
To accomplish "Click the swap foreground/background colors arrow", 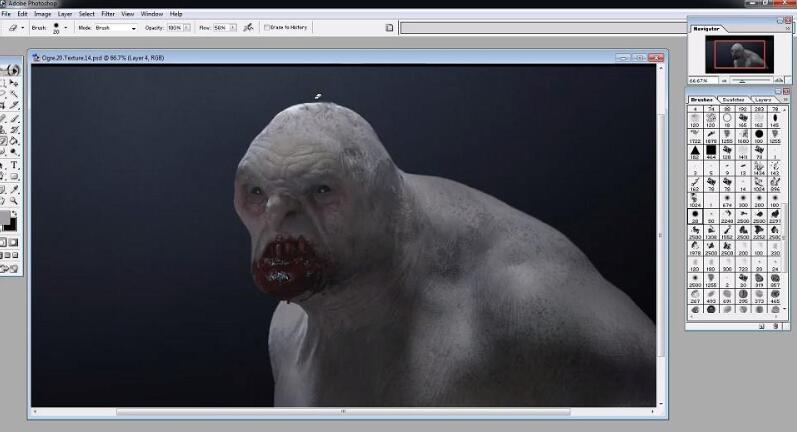I will point(14,213).
